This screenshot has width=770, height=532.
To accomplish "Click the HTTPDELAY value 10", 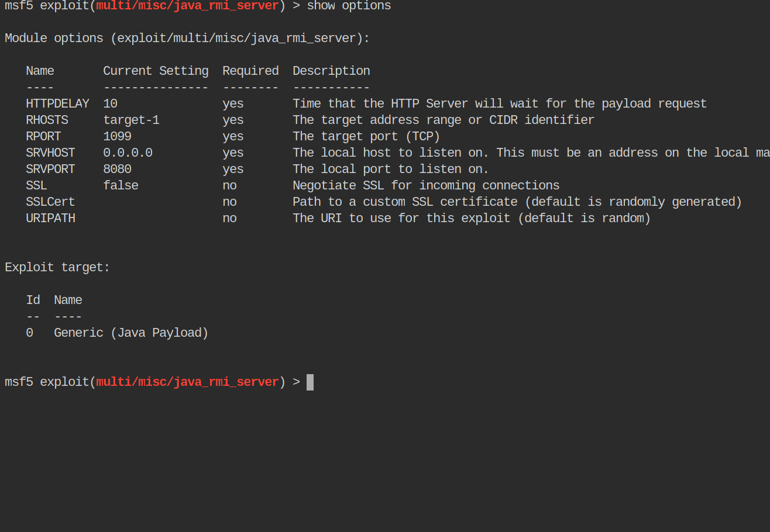I will (x=110, y=104).
